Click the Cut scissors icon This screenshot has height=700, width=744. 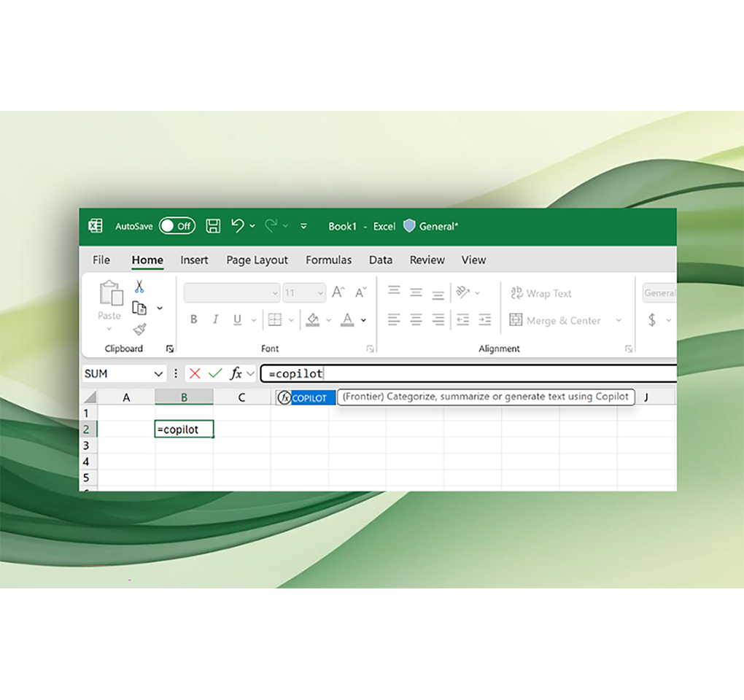[x=139, y=287]
